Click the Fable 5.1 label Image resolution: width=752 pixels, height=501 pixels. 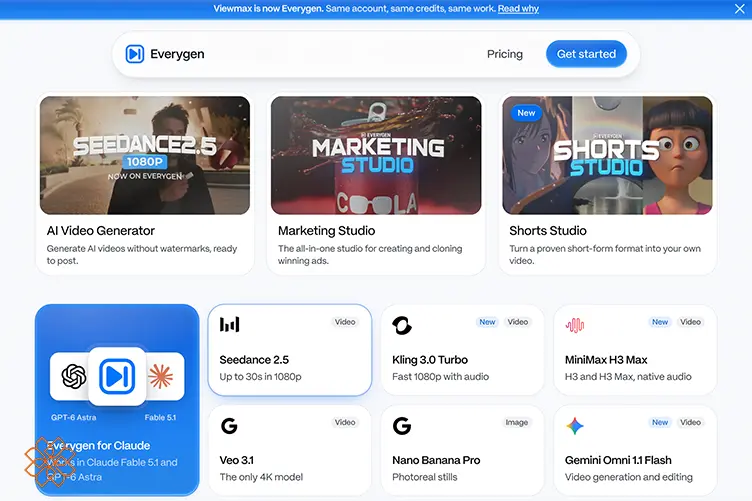[x=160, y=418]
